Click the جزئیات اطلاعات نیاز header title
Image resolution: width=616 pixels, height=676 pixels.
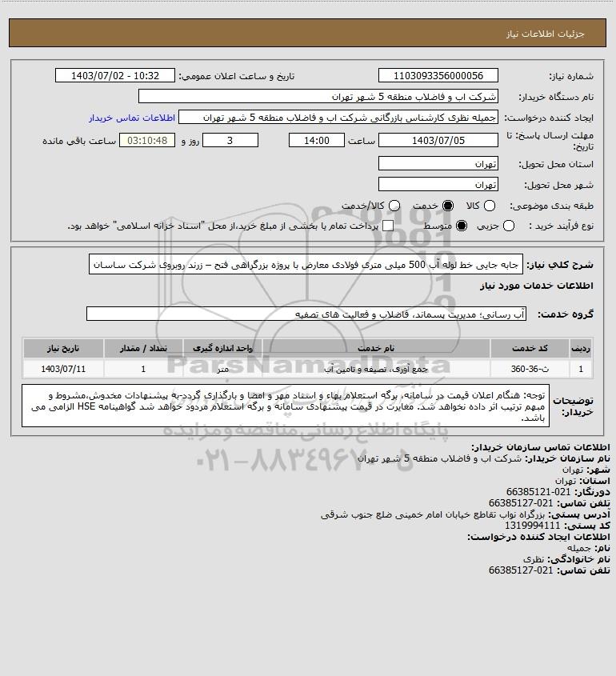coord(546,34)
